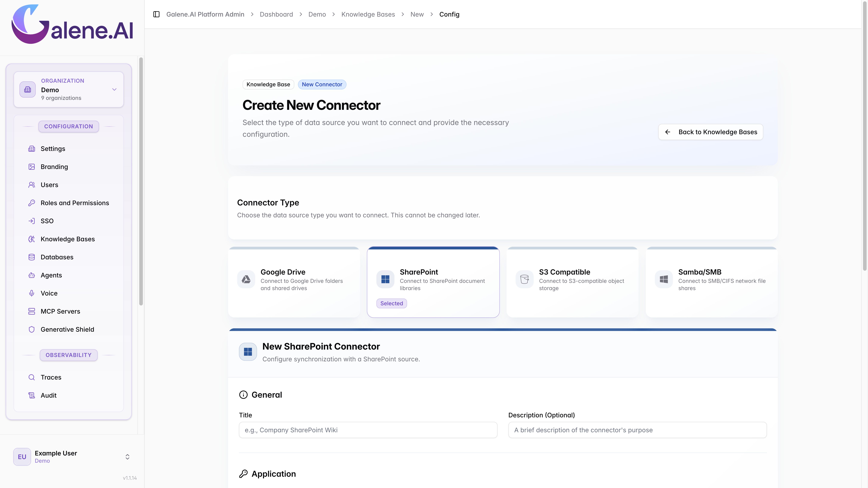Click the Title input field
Screen dimensions: 868x488
click(368, 430)
